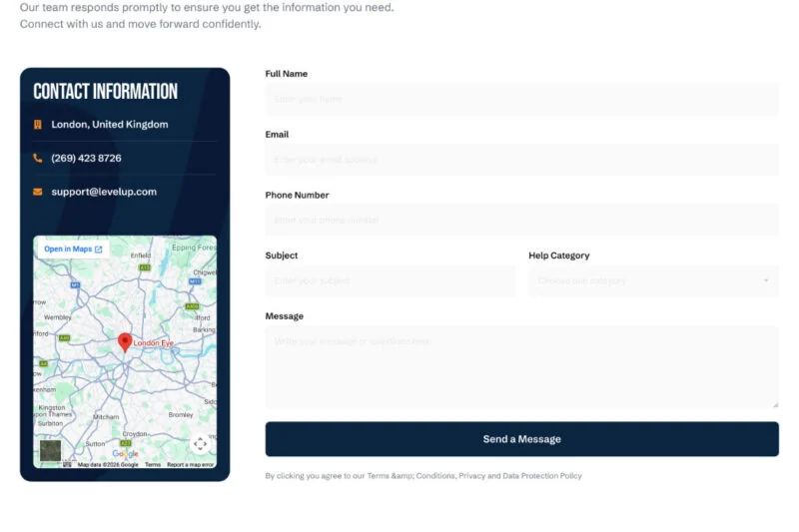Click the phone number (269) 423 8726
Screen dimensions: 799x532
point(86,159)
